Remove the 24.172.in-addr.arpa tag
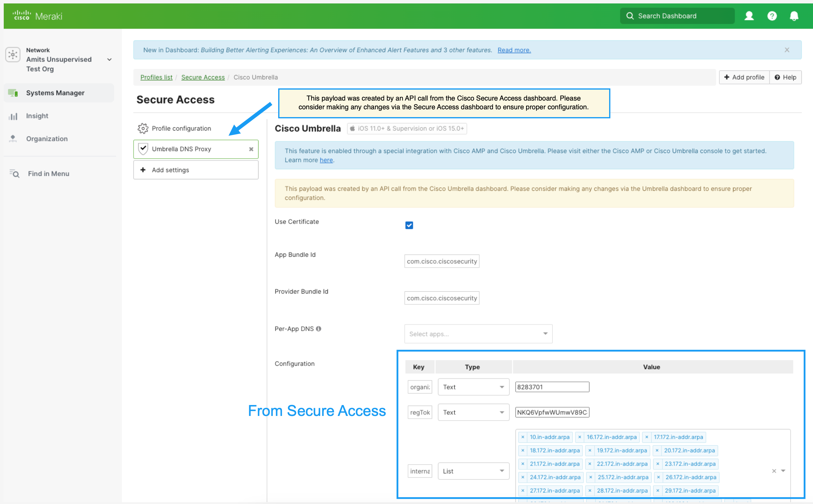The height and width of the screenshot is (504, 813). 523,477
